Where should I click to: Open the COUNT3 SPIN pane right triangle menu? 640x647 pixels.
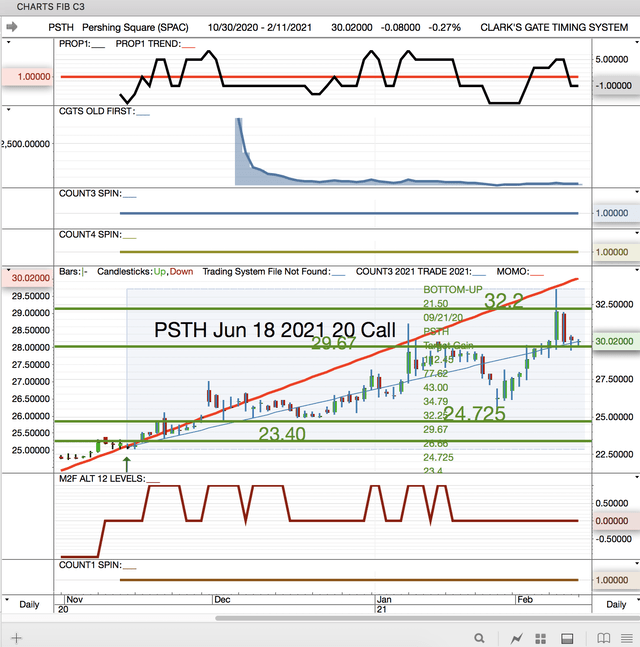point(637,192)
